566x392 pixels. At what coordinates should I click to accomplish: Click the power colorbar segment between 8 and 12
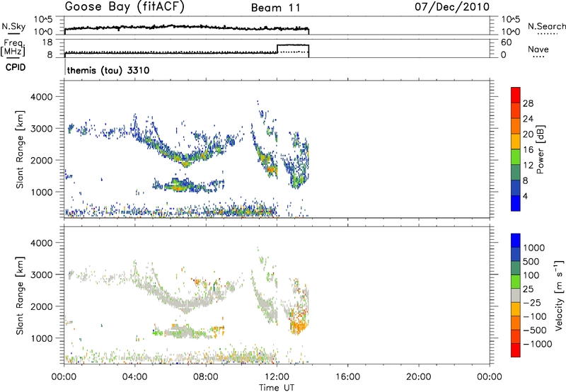[x=516, y=173]
